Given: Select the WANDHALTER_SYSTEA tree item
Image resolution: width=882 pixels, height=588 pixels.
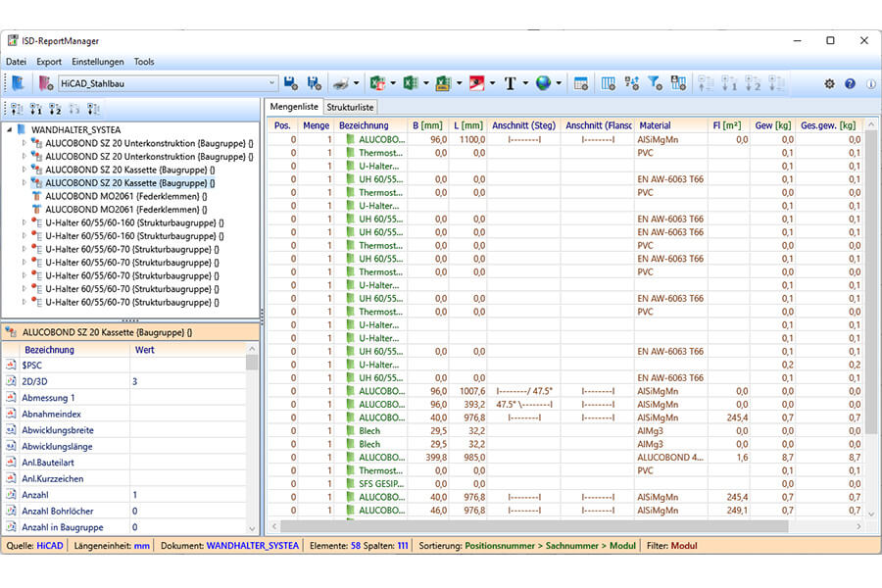Looking at the screenshot, I should (75, 130).
